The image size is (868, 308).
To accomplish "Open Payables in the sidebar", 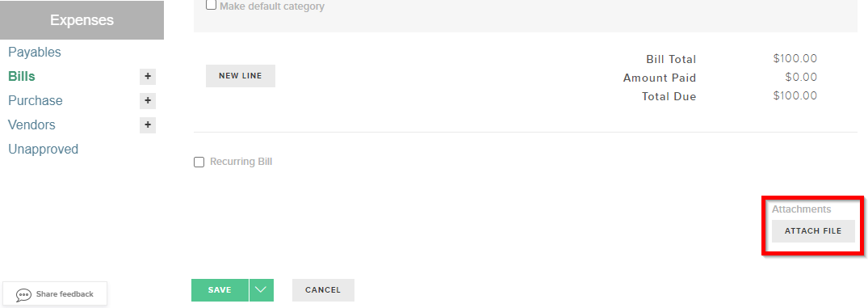I will 35,52.
